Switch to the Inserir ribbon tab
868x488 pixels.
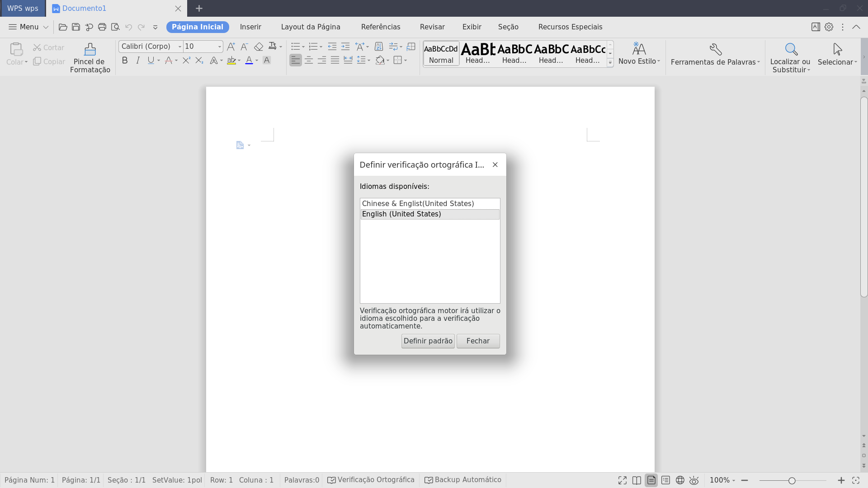pos(250,27)
